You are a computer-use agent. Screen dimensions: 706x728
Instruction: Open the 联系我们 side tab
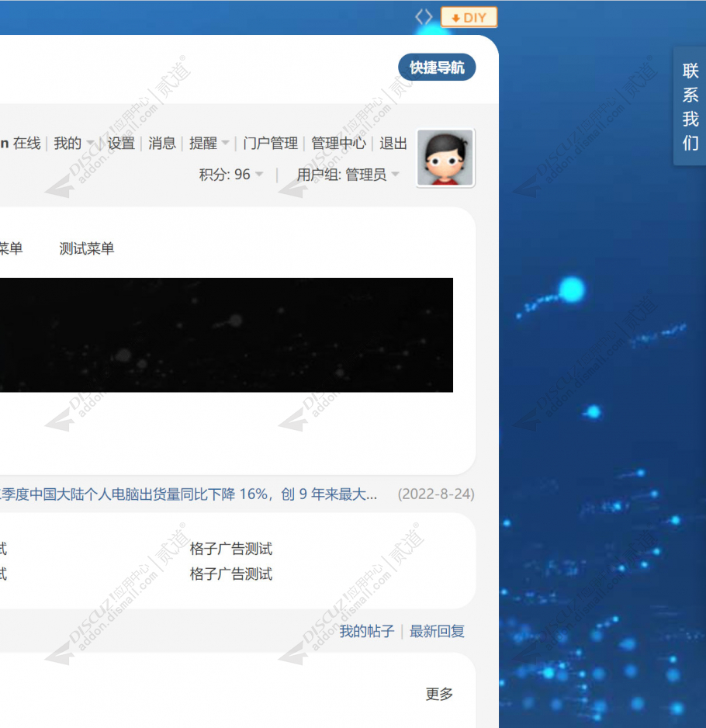690,107
